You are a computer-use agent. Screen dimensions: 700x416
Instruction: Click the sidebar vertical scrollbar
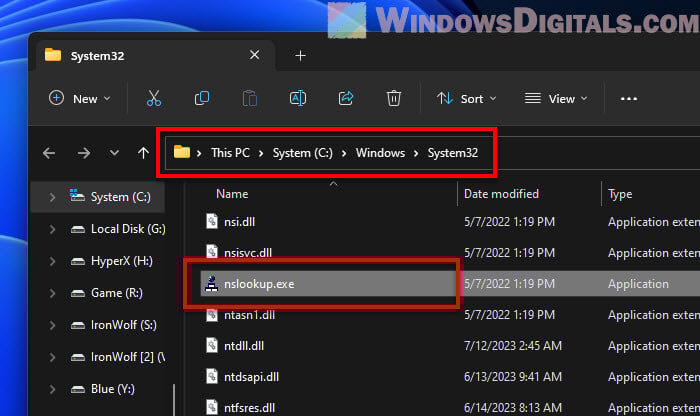[x=174, y=399]
